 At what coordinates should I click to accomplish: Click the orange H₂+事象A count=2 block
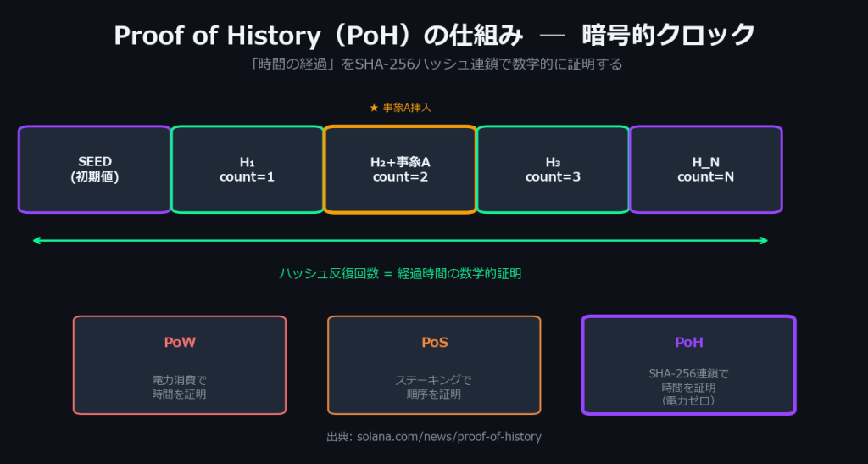pos(399,169)
